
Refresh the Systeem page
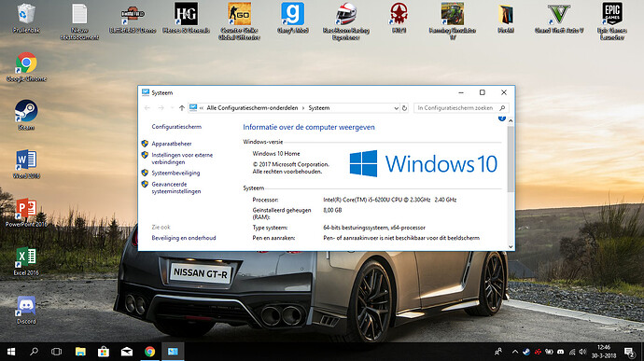404,108
